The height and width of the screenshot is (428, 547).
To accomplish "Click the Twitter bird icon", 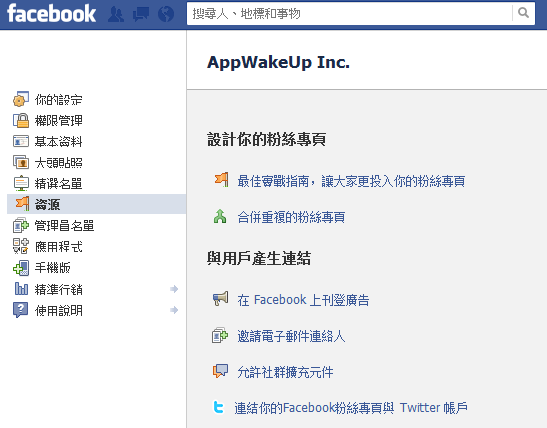I will [218, 407].
